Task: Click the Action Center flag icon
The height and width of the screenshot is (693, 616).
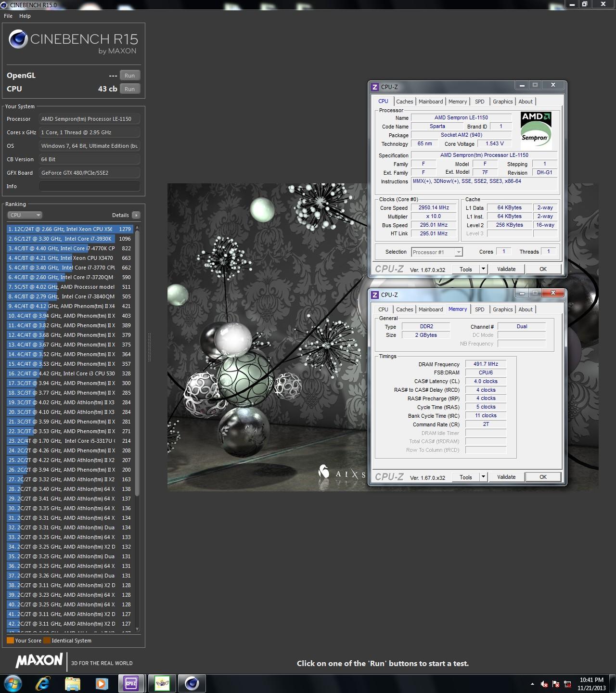Action: (x=556, y=684)
